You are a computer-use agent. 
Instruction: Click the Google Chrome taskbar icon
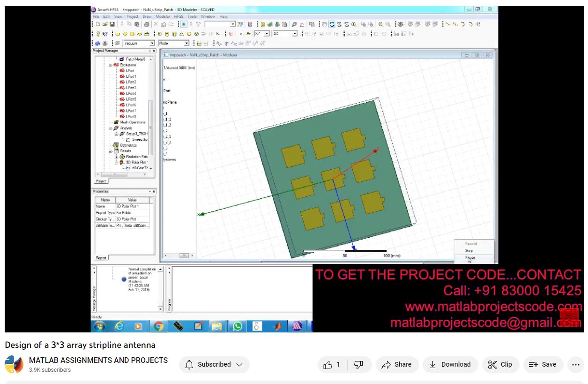pos(158,326)
